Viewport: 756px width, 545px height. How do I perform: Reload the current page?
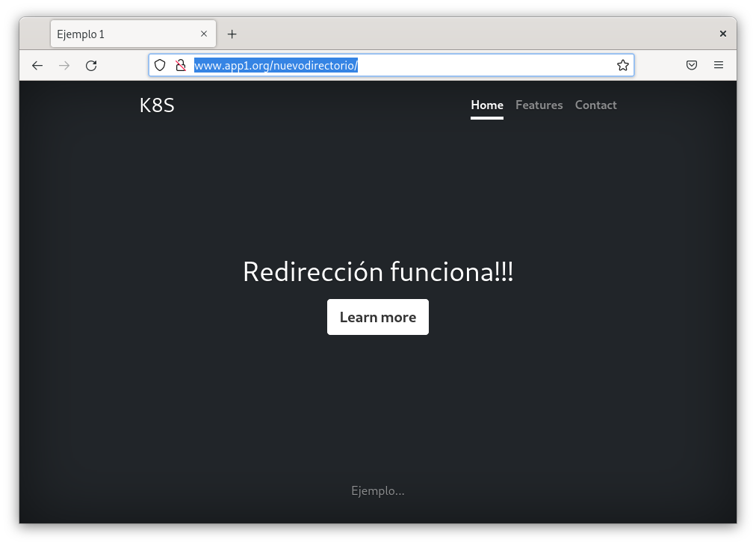[x=91, y=66]
